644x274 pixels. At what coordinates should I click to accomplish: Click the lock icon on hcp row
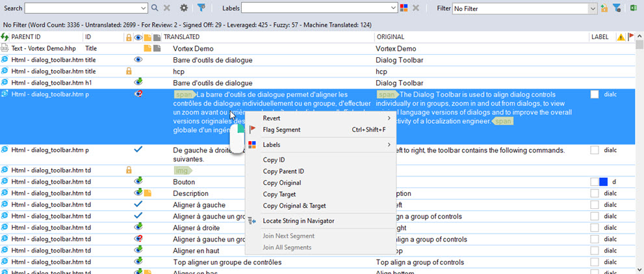[x=129, y=71]
